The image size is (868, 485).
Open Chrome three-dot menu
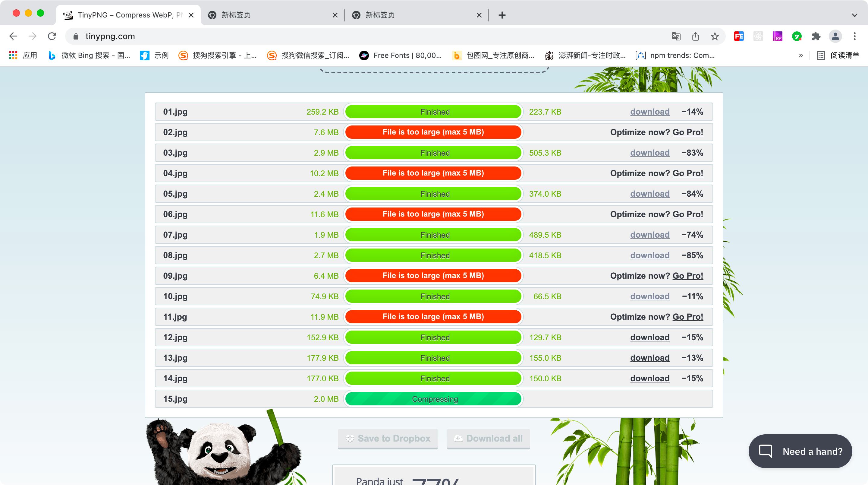tap(854, 36)
